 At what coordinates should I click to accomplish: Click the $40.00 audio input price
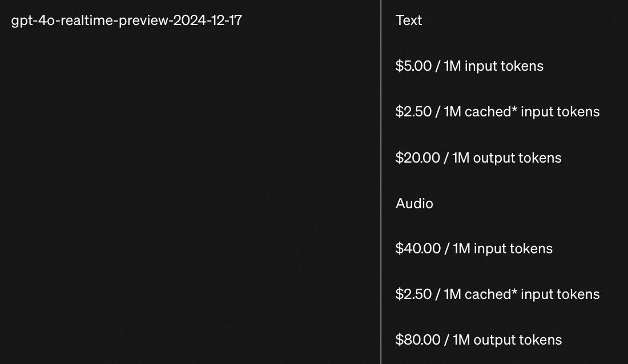pos(418,249)
